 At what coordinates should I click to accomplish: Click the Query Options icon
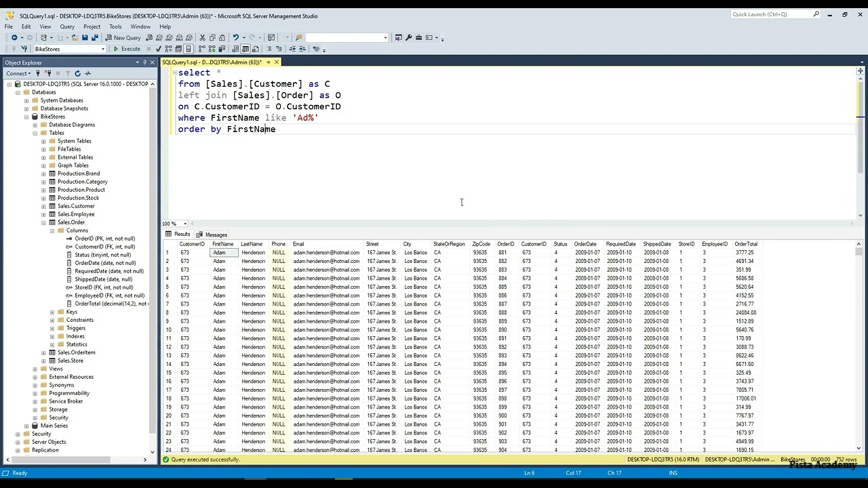178,49
